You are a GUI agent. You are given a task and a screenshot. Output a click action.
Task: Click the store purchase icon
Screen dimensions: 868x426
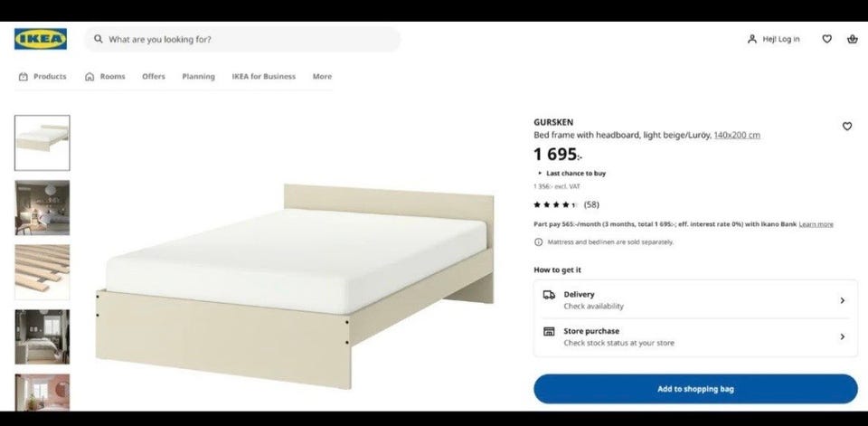click(x=549, y=331)
